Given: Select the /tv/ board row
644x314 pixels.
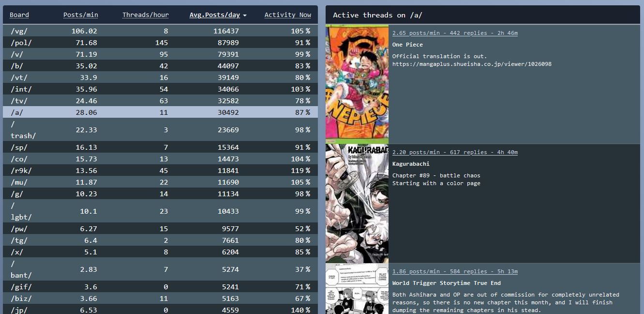Looking at the screenshot, I should point(161,100).
